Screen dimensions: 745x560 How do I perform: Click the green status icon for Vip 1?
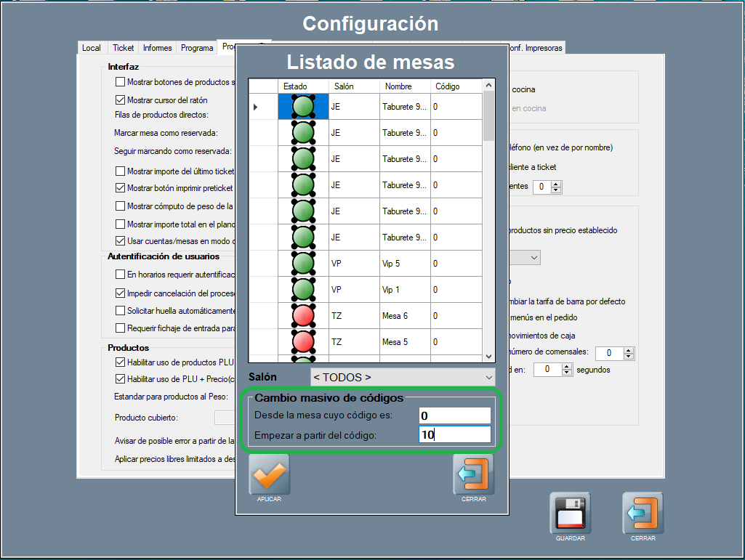pos(303,290)
